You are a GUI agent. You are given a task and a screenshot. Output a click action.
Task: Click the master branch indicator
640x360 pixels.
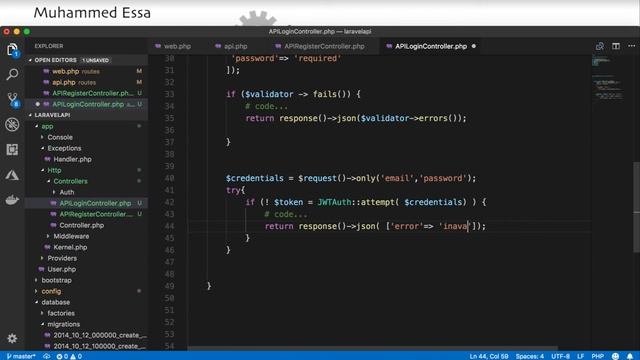[21, 356]
